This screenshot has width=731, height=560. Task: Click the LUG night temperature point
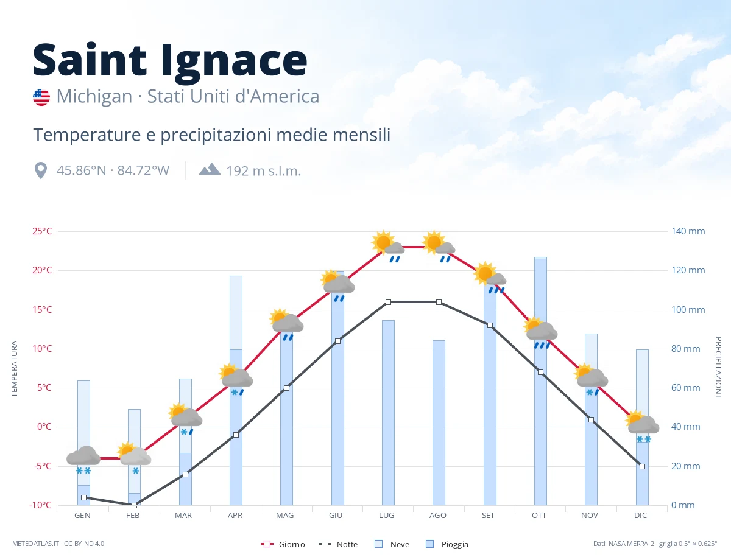click(388, 302)
